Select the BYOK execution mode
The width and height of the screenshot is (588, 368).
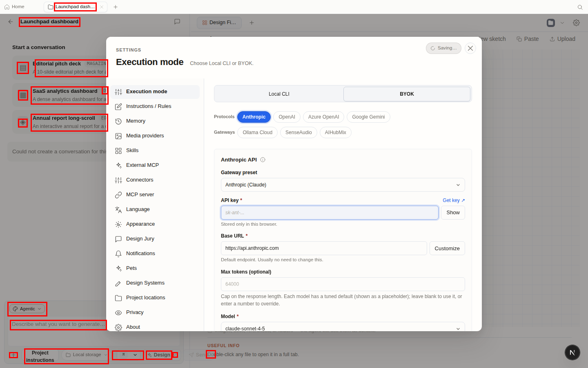click(x=407, y=94)
